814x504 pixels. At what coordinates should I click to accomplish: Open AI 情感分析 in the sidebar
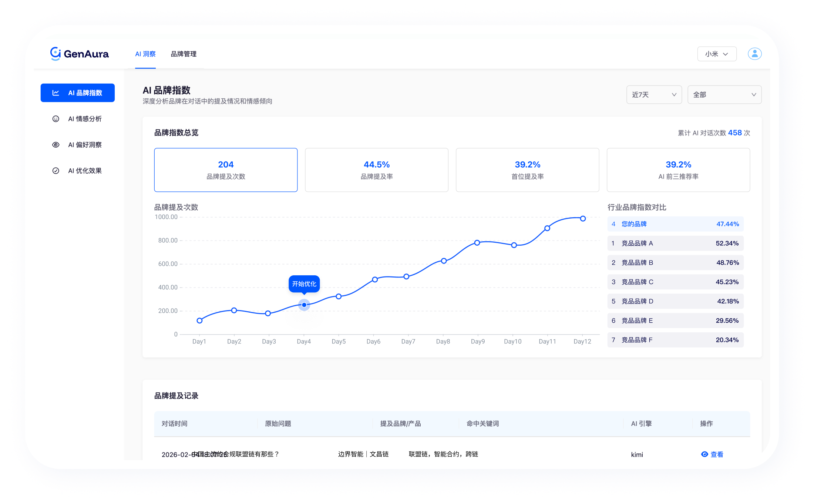tap(78, 119)
